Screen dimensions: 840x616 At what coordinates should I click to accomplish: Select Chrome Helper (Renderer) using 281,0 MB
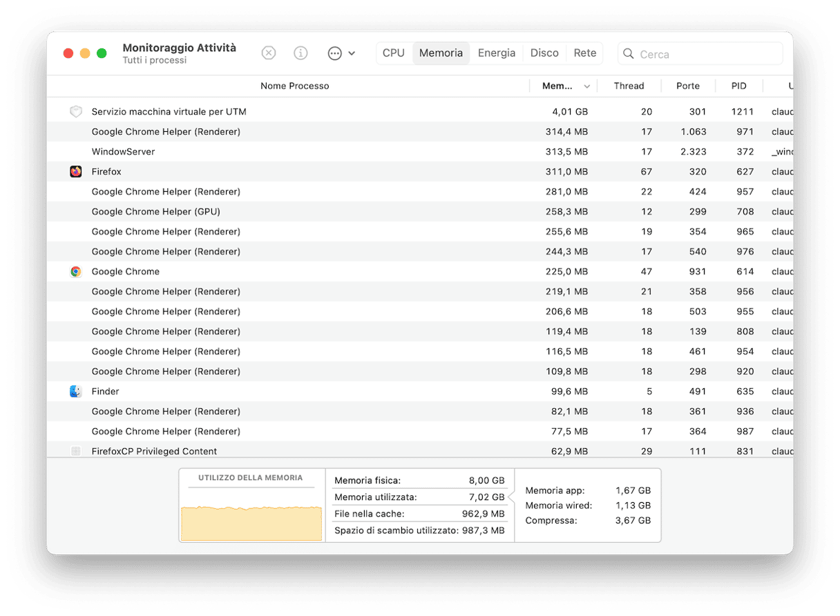pos(420,192)
